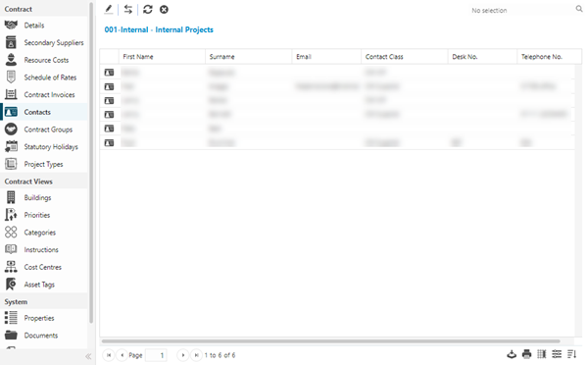Click the page number input field
Screen dimensions: 588x365
(156, 355)
